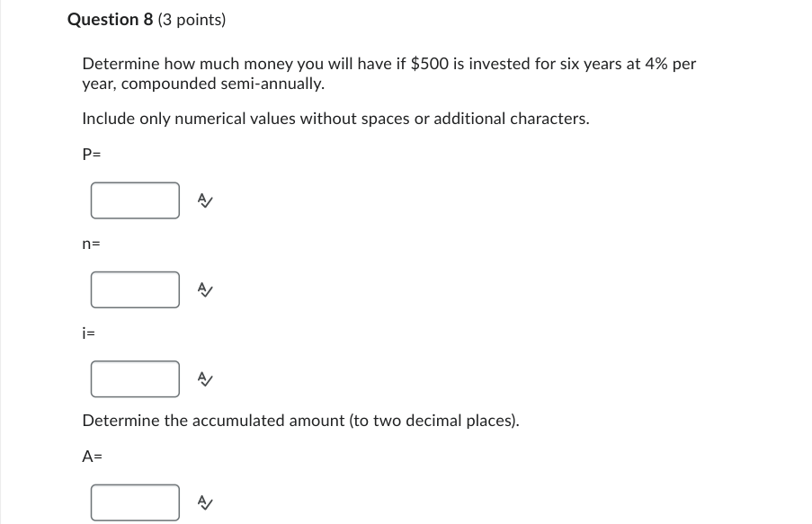Click the n= label text
Viewport: 812px width, 524px height.
[x=90, y=243]
